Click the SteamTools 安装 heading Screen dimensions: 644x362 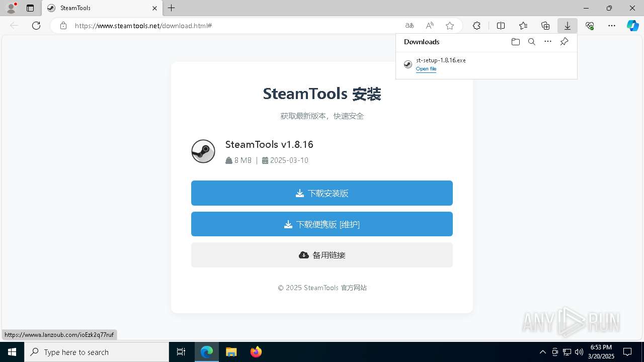click(x=322, y=94)
